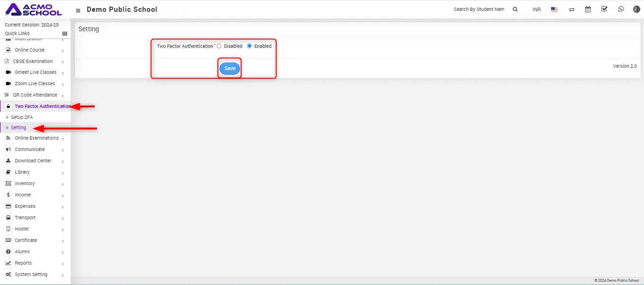Viewport: 644px width, 285px height.
Task: Open the Setting submenu item
Action: [x=18, y=128]
